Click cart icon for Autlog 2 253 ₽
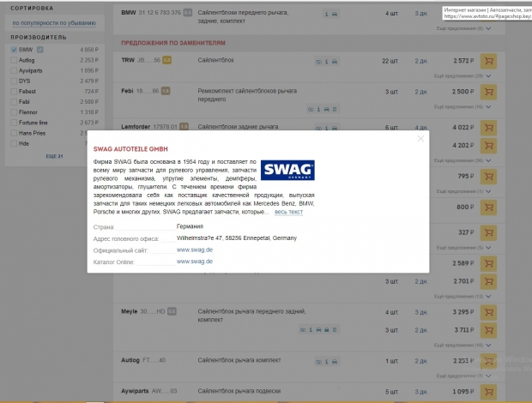 click(488, 361)
